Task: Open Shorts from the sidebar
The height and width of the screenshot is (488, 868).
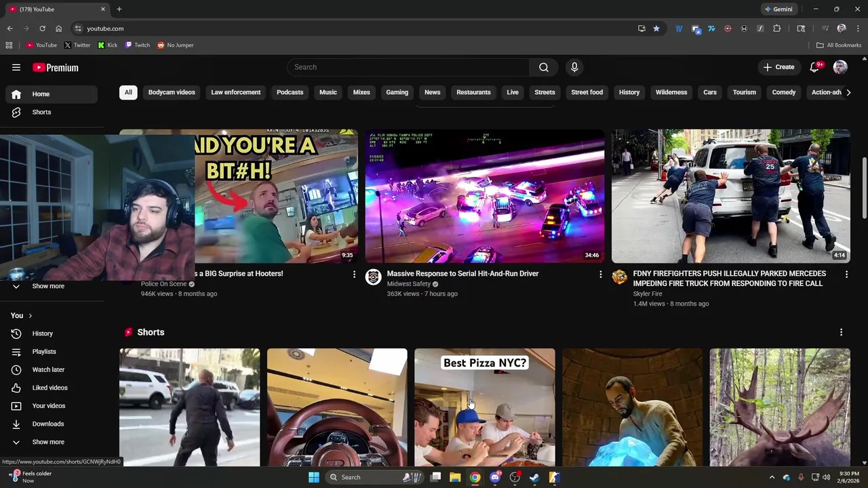Action: pos(52,112)
